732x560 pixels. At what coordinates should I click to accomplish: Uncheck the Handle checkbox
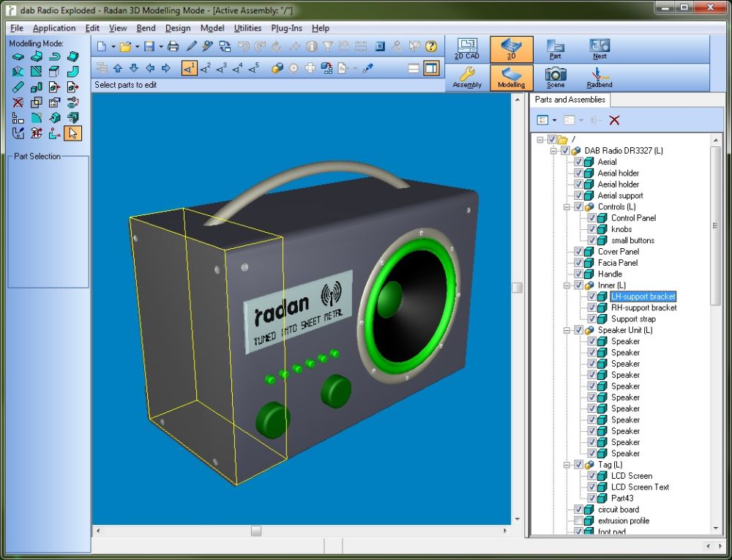(578, 274)
